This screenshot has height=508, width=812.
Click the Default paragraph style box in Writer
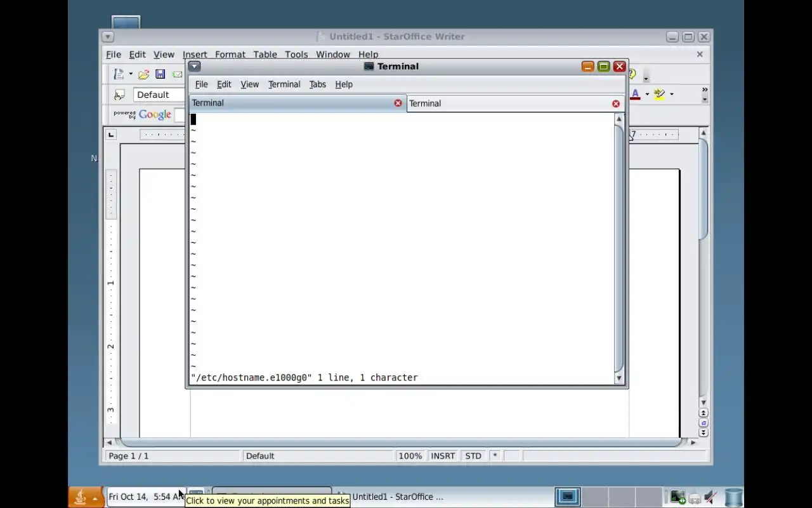click(x=159, y=95)
